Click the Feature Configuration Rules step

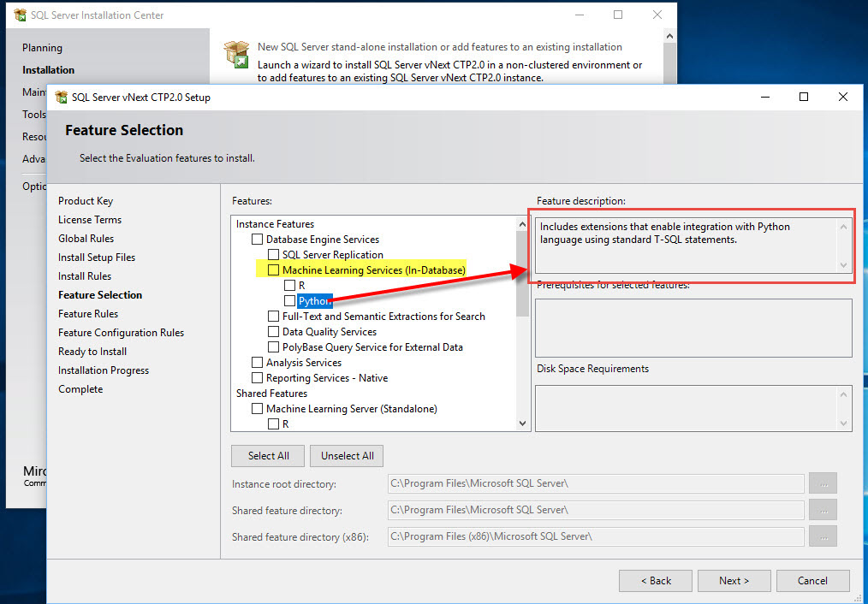(x=122, y=333)
